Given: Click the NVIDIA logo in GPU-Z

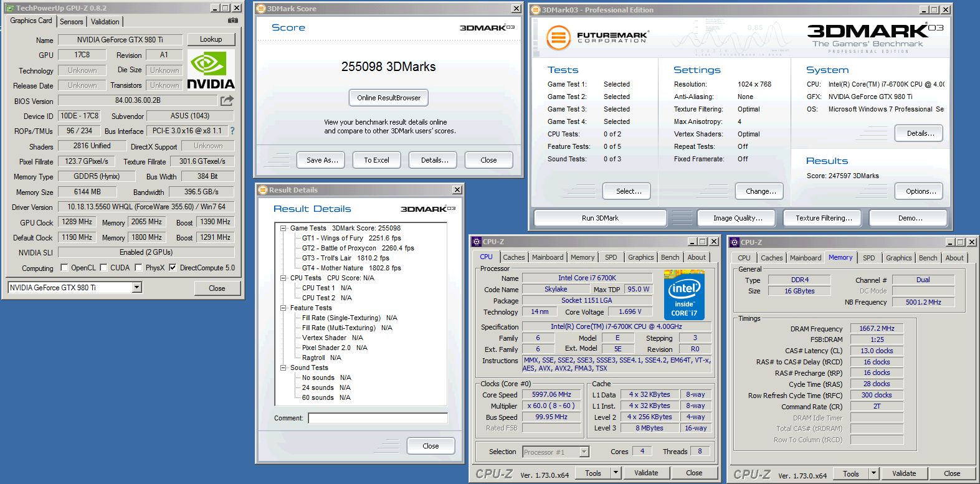Looking at the screenshot, I should point(211,70).
